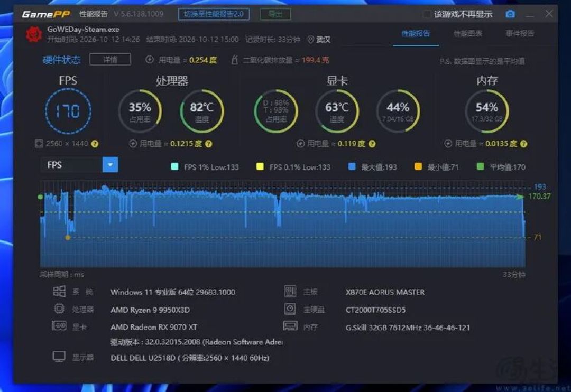Open the FPS chart type dropdown arrow
The image size is (571, 392).
(110, 165)
